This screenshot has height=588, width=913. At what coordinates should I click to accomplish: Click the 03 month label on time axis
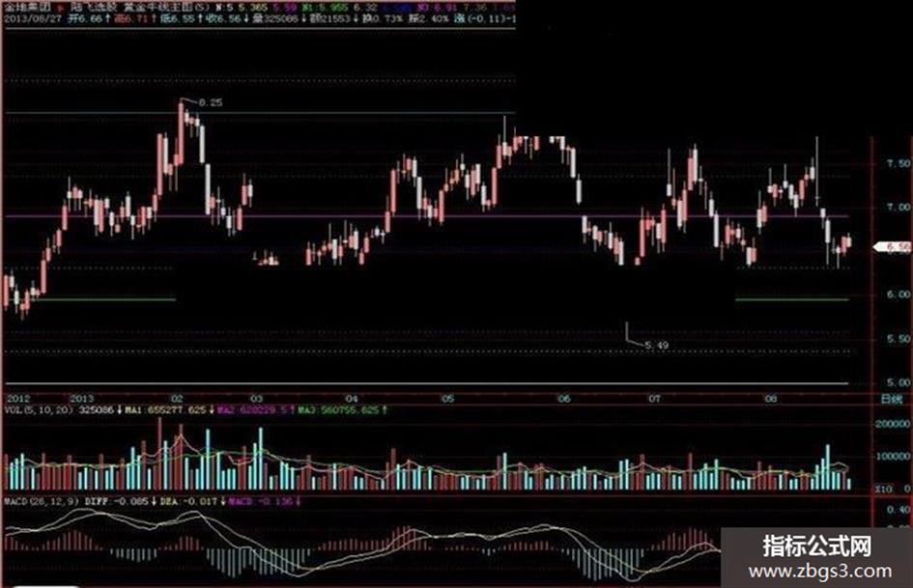pyautogui.click(x=256, y=399)
